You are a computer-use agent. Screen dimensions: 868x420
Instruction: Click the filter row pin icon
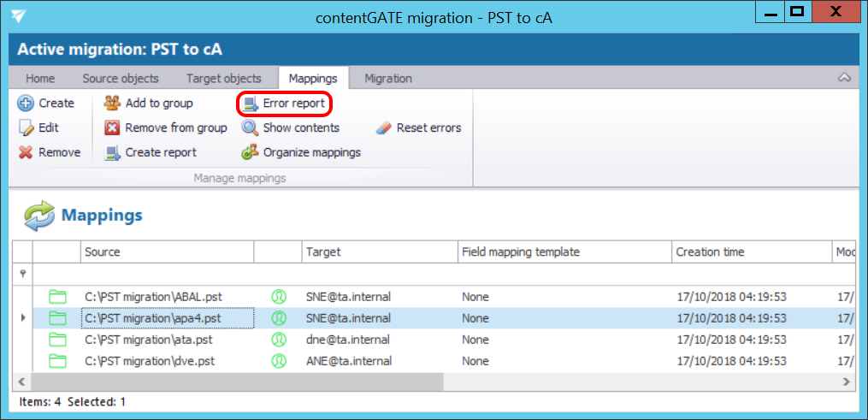pos(22,274)
